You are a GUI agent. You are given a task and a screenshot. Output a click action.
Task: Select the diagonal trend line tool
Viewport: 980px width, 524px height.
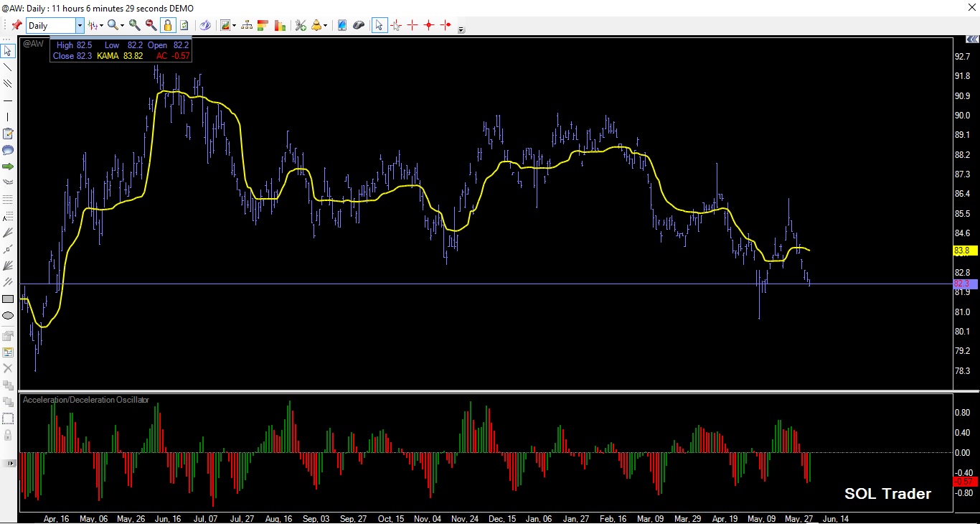coord(8,67)
